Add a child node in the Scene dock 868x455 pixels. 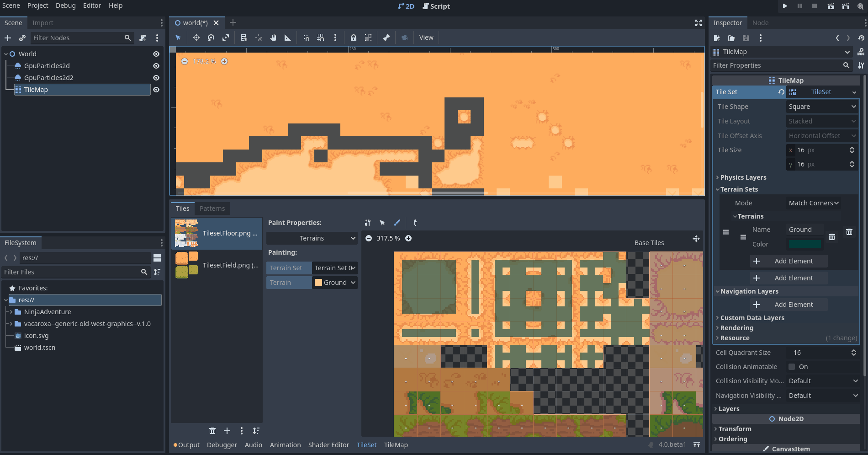coord(7,38)
